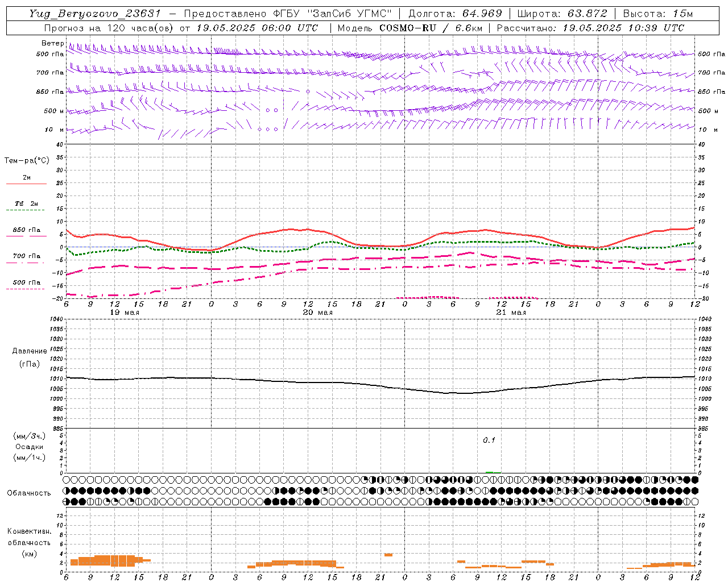Viewport: 728px width, 582px height.
Task: Click the (км) unit label under облачность
Action: click(x=29, y=554)
